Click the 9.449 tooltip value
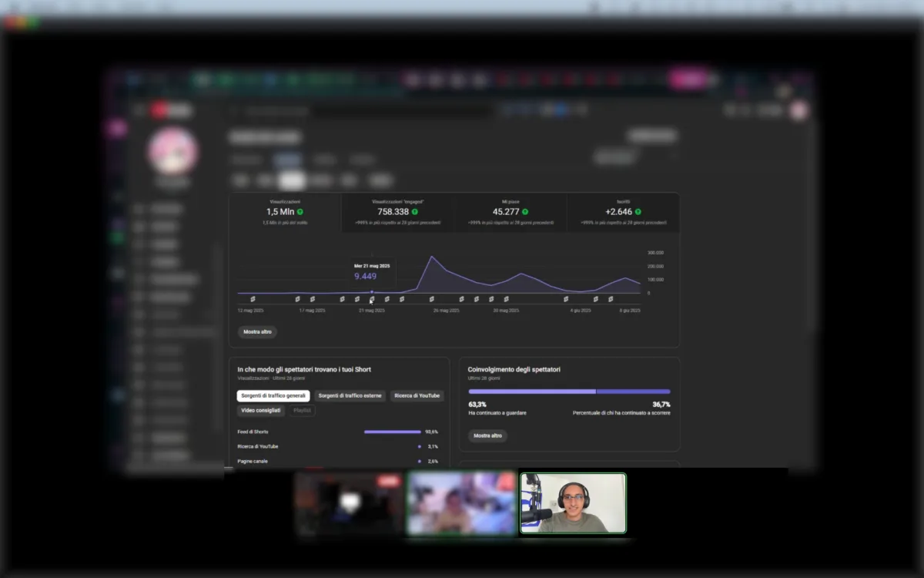The width and height of the screenshot is (924, 578). (x=365, y=277)
